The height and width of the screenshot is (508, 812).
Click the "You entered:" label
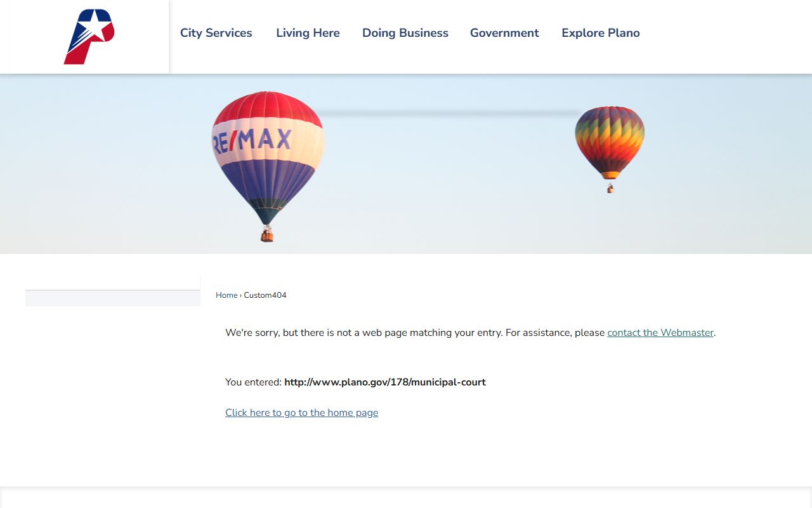pos(253,382)
